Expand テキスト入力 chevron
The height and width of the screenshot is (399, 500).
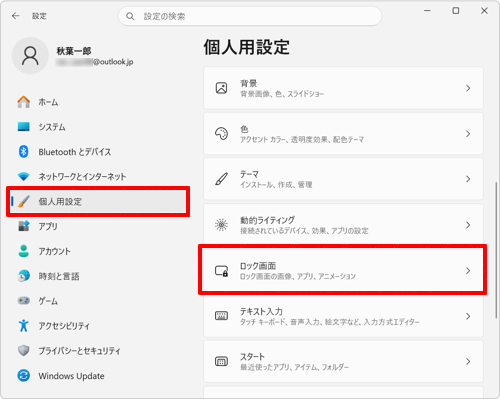tap(468, 316)
